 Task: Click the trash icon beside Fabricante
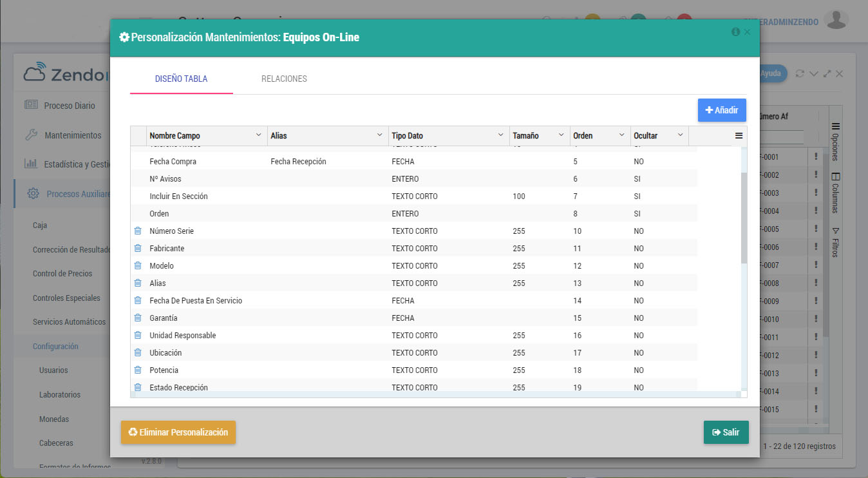pyautogui.click(x=137, y=248)
